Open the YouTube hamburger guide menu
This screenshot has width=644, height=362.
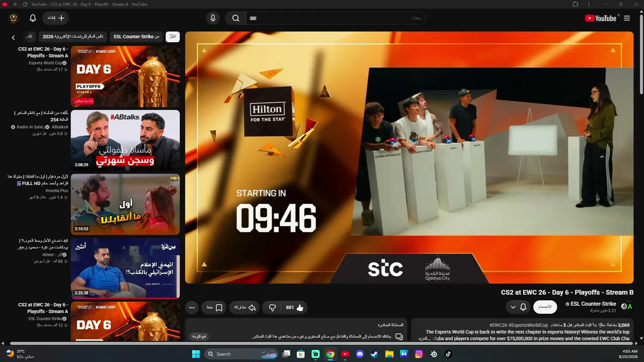626,18
